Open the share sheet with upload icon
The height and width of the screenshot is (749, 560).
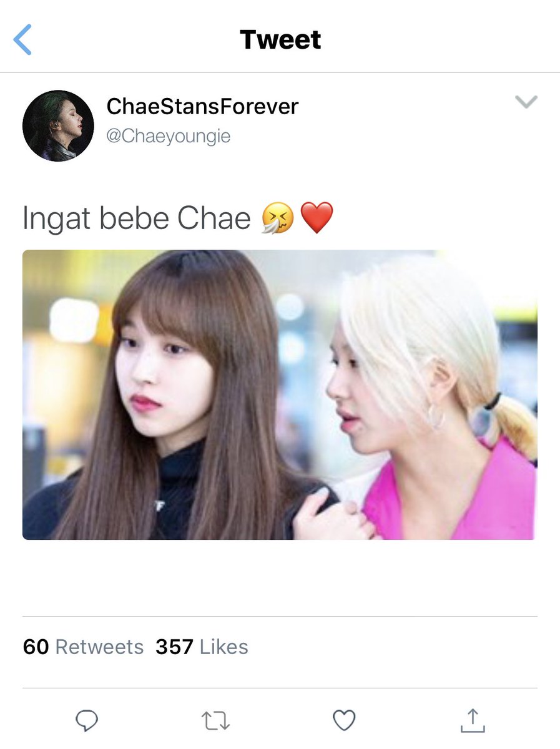pyautogui.click(x=473, y=720)
